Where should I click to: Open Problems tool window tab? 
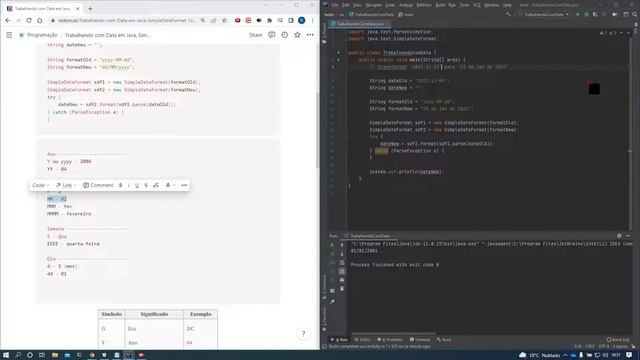pos(390,340)
